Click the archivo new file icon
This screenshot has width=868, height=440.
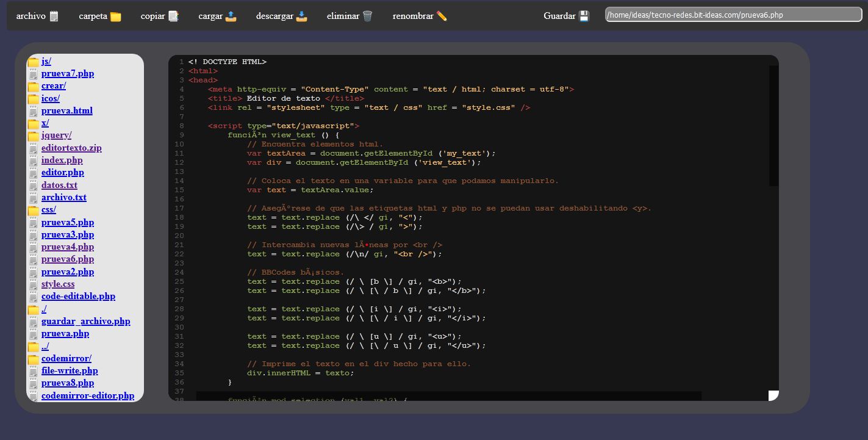[x=54, y=16]
